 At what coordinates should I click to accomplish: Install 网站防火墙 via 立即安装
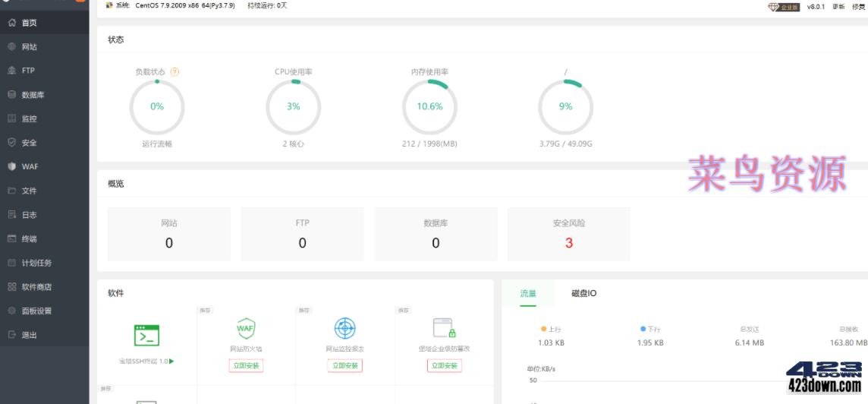click(x=246, y=366)
